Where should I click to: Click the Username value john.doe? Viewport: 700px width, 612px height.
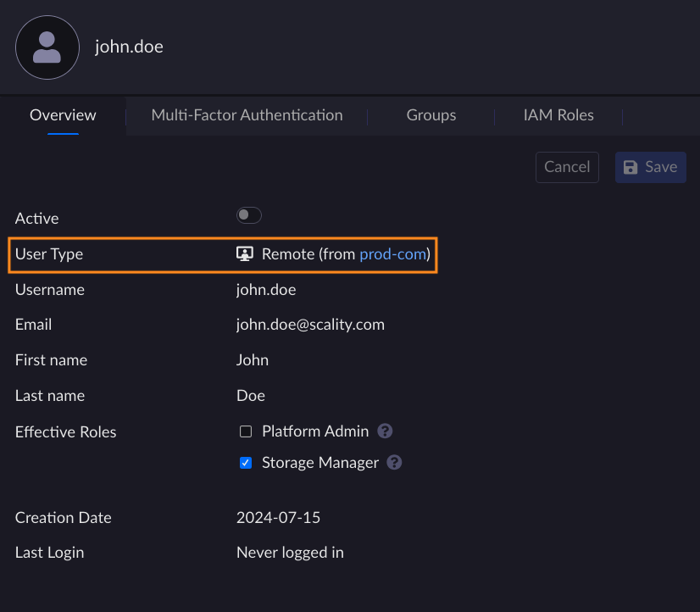click(x=266, y=290)
